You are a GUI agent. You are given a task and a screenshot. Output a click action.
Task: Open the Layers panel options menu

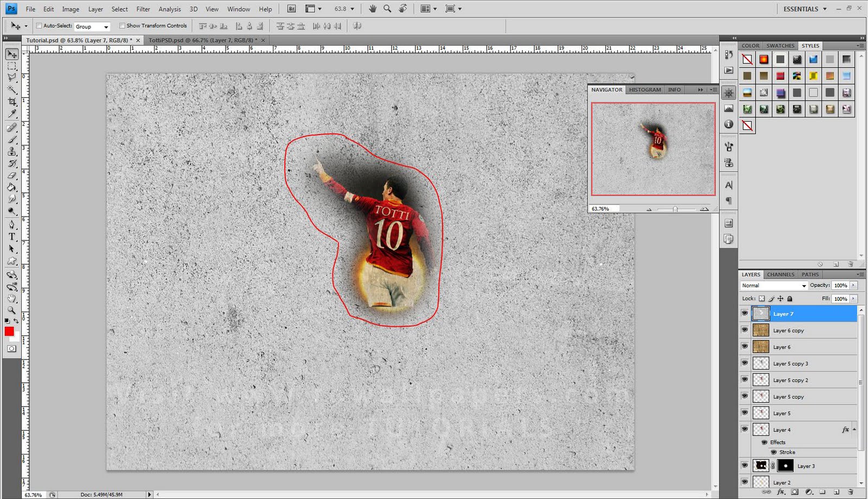[x=860, y=274]
